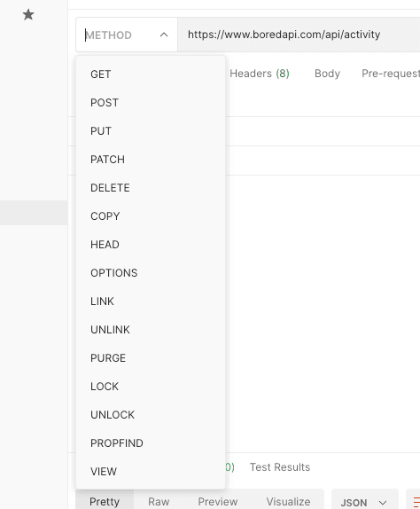Select GET from the method list

tap(151, 74)
